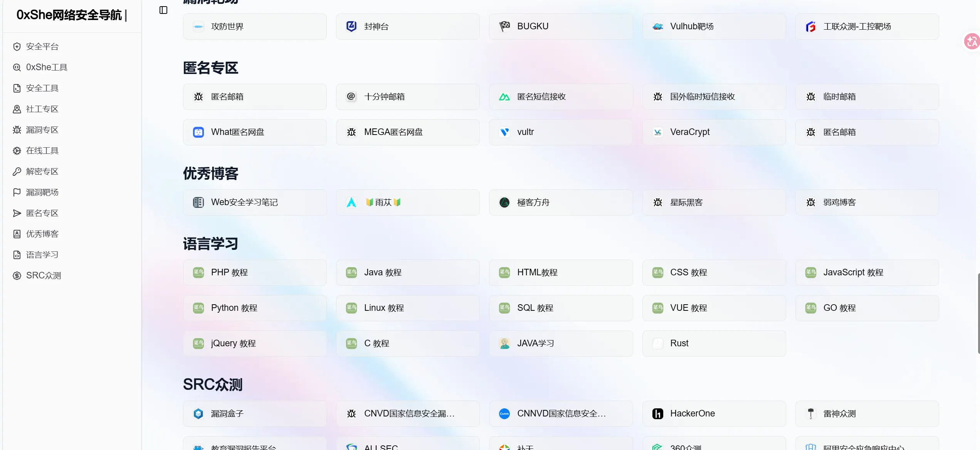Viewport: 980px width, 450px height.
Task: Click the CNNVD blue circle icon
Action: (504, 414)
